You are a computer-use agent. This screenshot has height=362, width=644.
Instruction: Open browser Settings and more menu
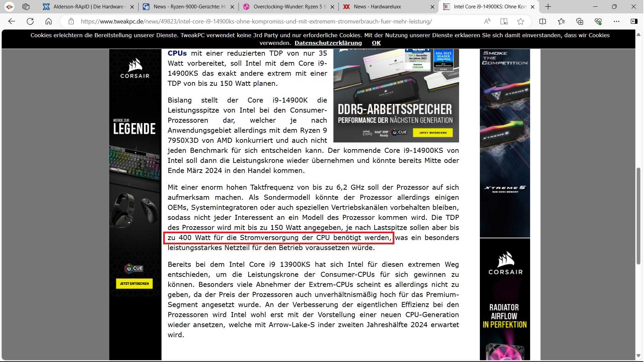[616, 21]
